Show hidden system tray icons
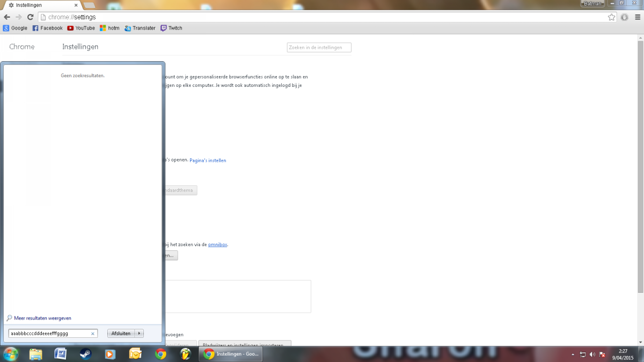The width and height of the screenshot is (644, 362). click(x=573, y=354)
